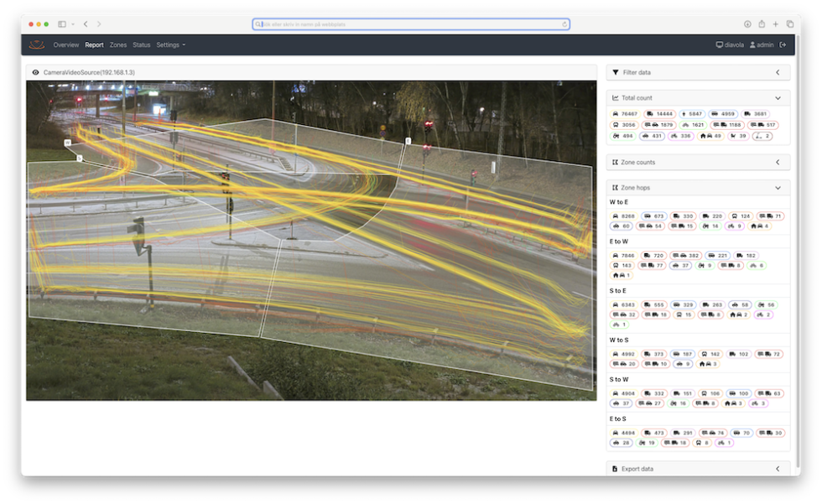Open the Settings dropdown in the navbar
822x504 pixels.
point(168,44)
